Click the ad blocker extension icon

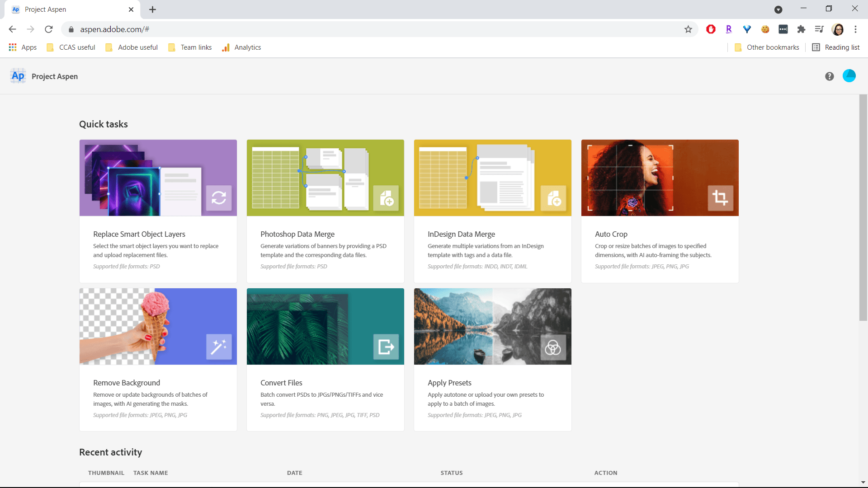click(x=710, y=29)
